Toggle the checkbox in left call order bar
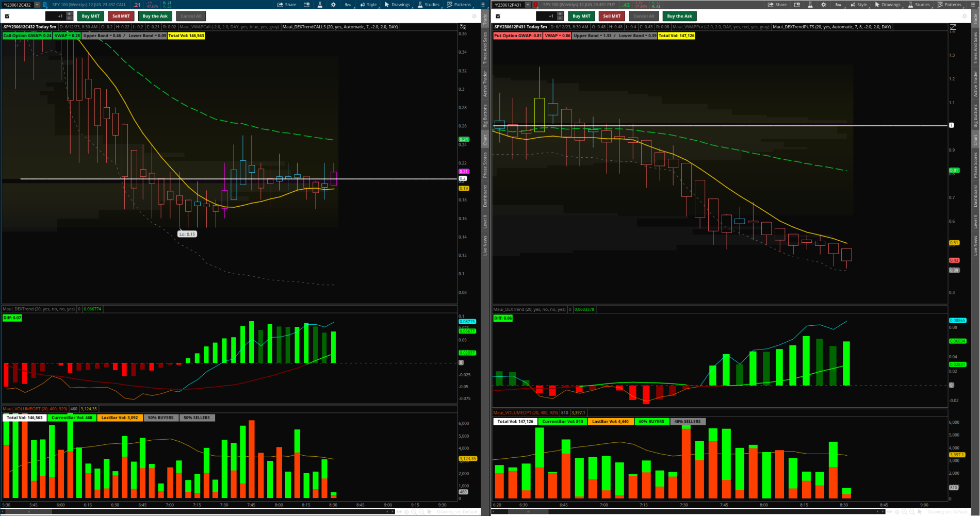This screenshot has width=980, height=516. pyautogui.click(x=7, y=16)
